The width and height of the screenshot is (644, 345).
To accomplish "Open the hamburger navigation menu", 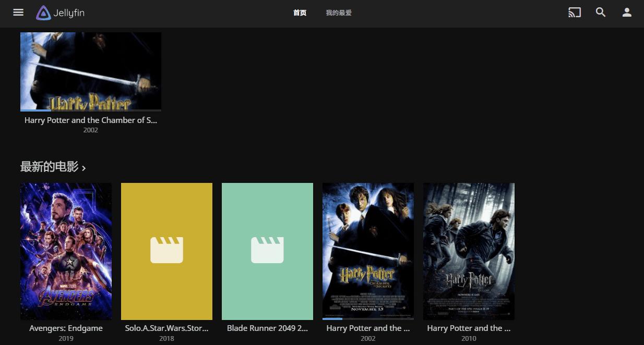I will coord(18,13).
